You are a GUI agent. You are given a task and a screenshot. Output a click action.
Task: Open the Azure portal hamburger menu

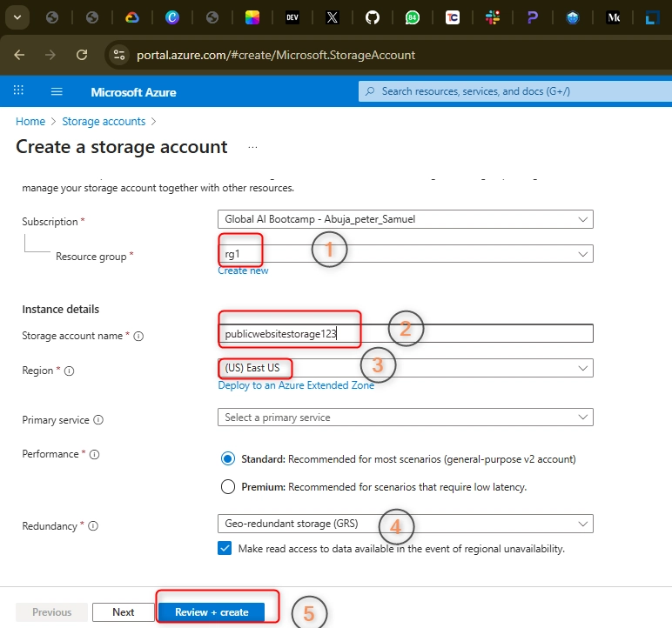(57, 91)
